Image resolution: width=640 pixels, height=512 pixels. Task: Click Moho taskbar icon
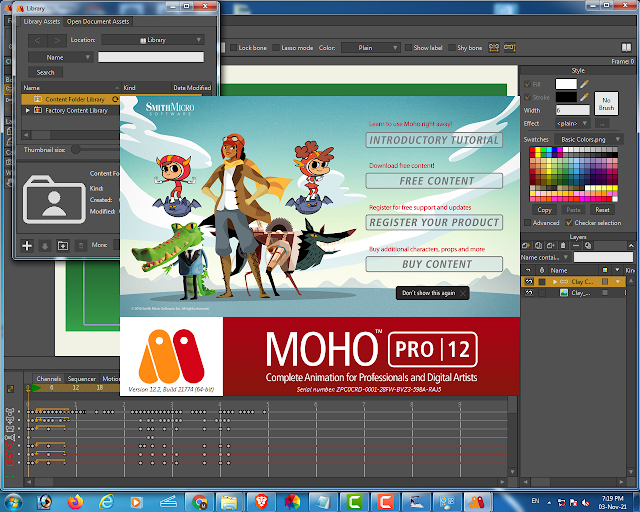[x=476, y=502]
